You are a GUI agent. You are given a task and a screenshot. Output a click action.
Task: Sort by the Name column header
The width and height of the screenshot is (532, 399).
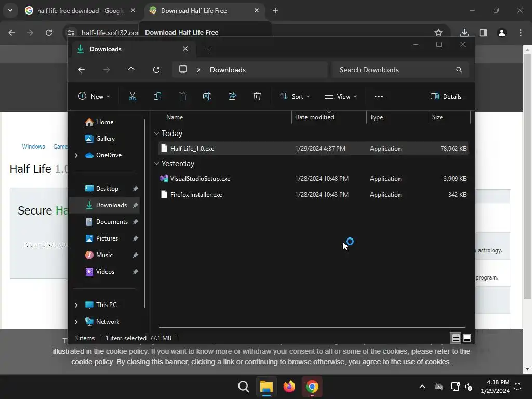point(175,117)
